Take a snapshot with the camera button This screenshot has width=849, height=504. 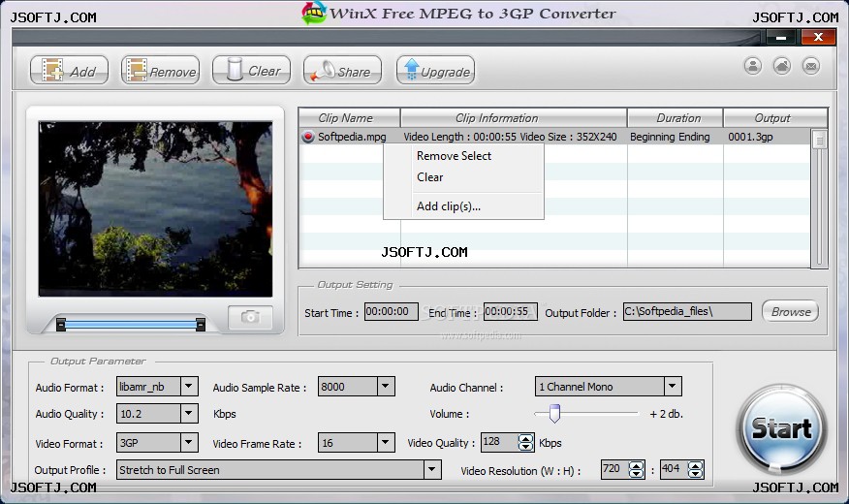coord(250,317)
